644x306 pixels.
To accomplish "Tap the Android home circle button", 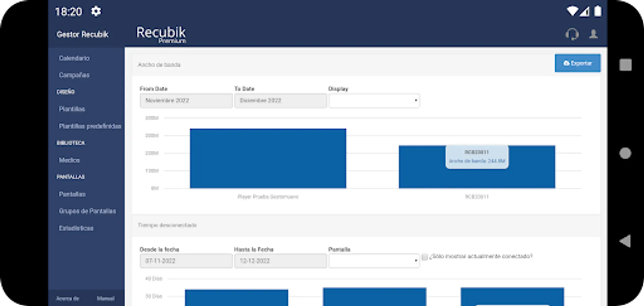I will click(625, 153).
